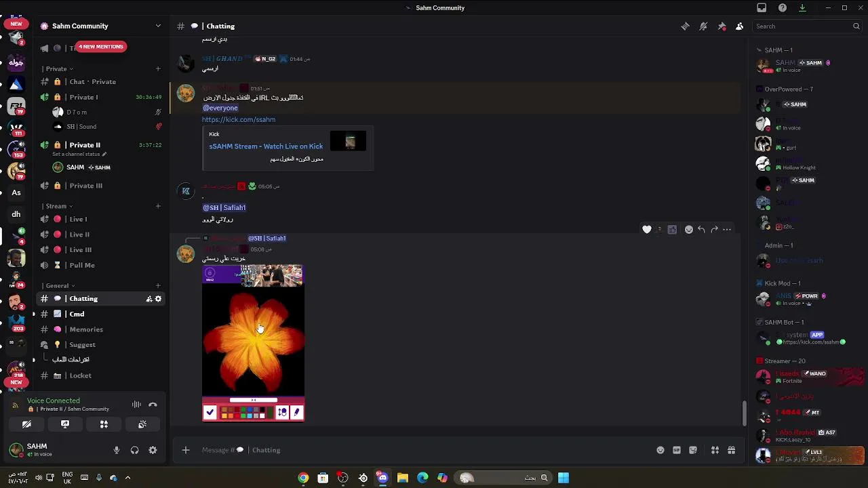Open the Memories channel
This screenshot has width=868, height=488.
coord(101,329)
